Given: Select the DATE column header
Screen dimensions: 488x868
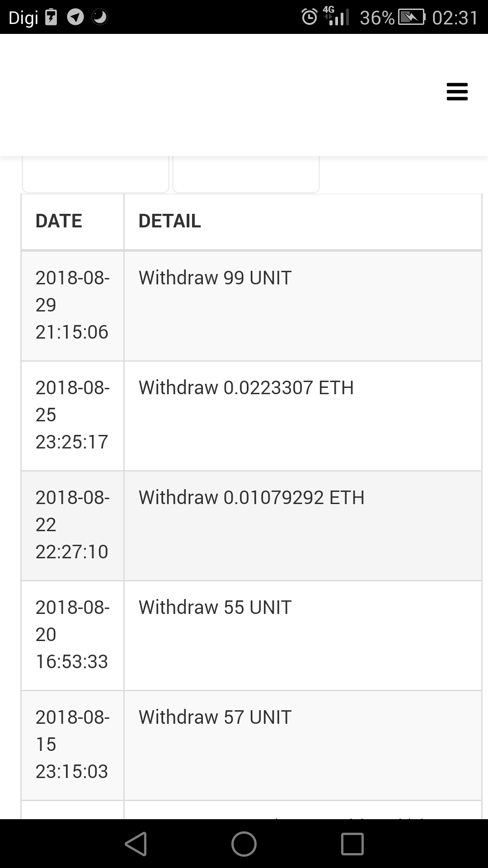Looking at the screenshot, I should pos(59,221).
